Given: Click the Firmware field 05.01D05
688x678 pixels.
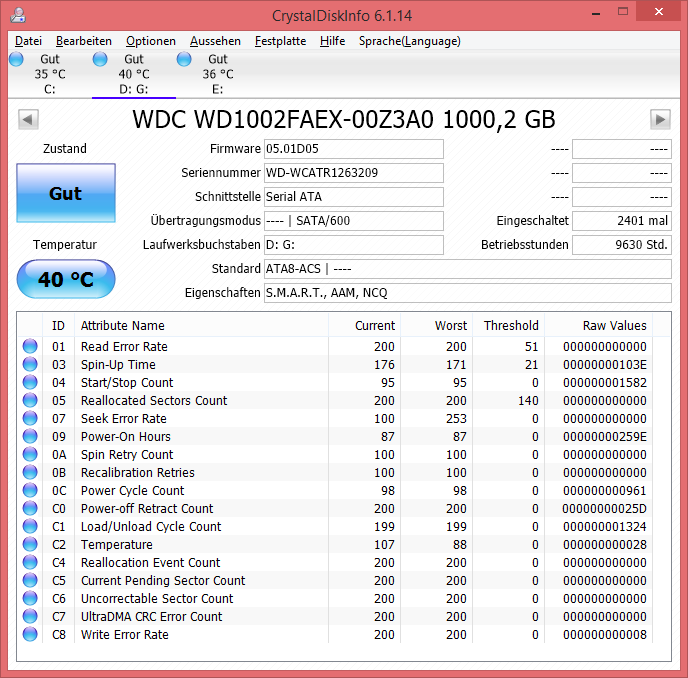Looking at the screenshot, I should click(x=354, y=149).
